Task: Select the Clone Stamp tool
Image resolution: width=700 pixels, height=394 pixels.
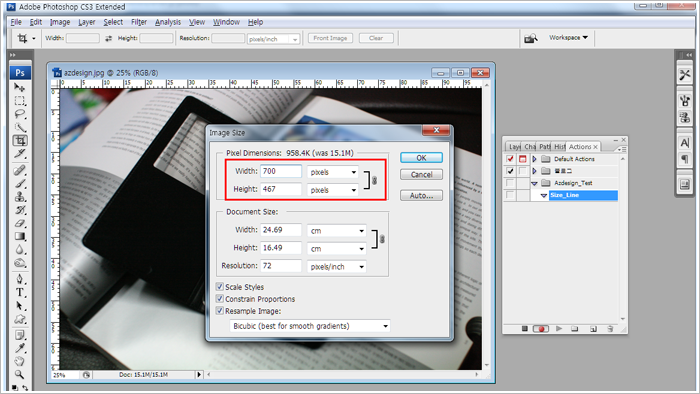Action: tap(20, 197)
